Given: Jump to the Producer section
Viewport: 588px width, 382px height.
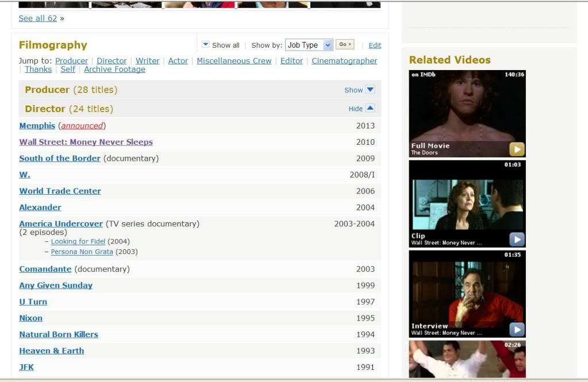Looking at the screenshot, I should coord(71,61).
